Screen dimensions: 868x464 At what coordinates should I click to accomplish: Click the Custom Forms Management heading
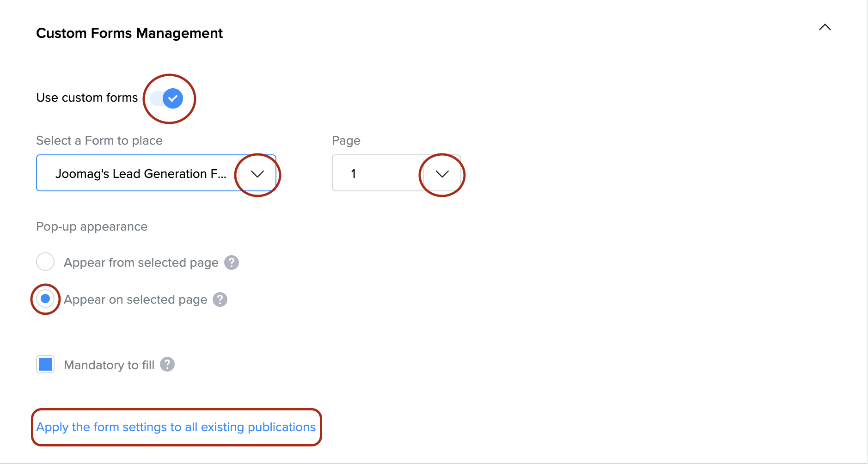(x=129, y=33)
